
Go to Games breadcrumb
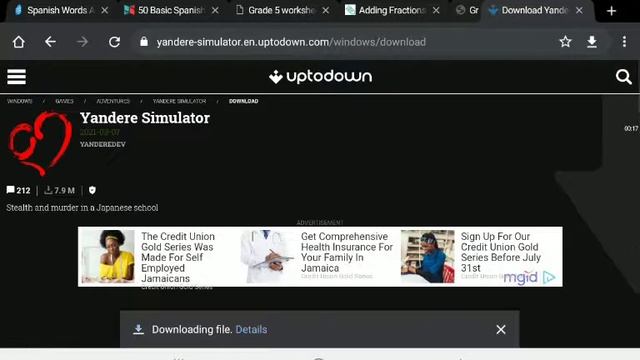(x=64, y=101)
